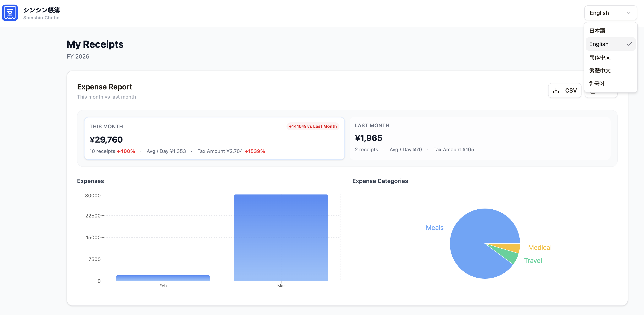Click the Shinshin Chobo receipt logo icon

pyautogui.click(x=10, y=13)
